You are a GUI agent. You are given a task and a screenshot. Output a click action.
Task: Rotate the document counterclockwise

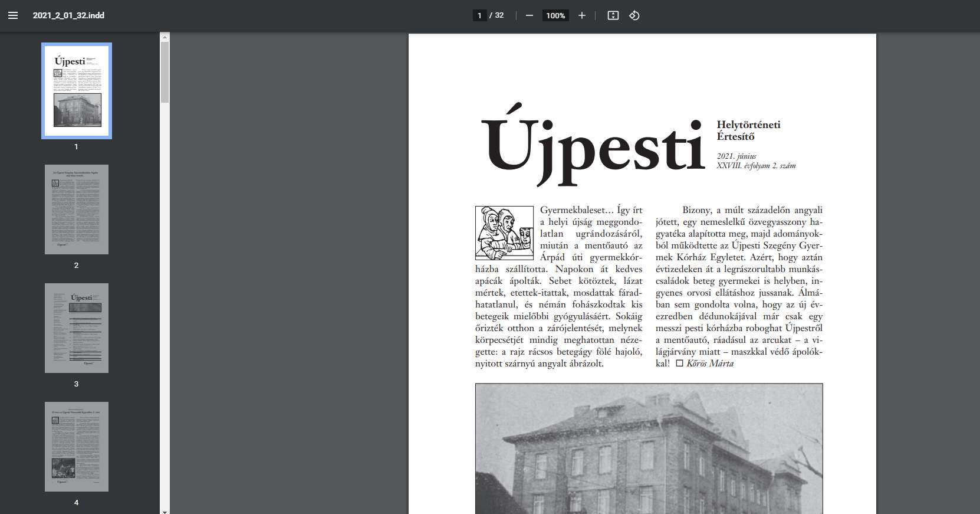(634, 15)
